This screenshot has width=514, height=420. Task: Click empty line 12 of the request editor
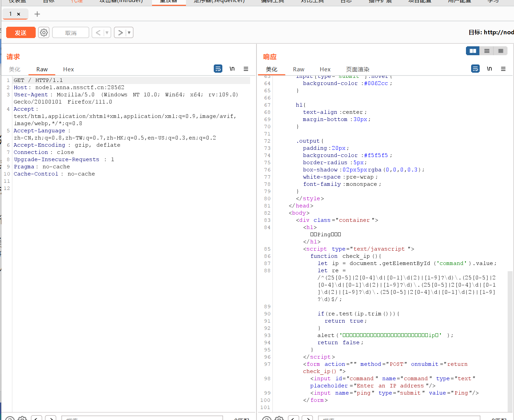[130, 188]
